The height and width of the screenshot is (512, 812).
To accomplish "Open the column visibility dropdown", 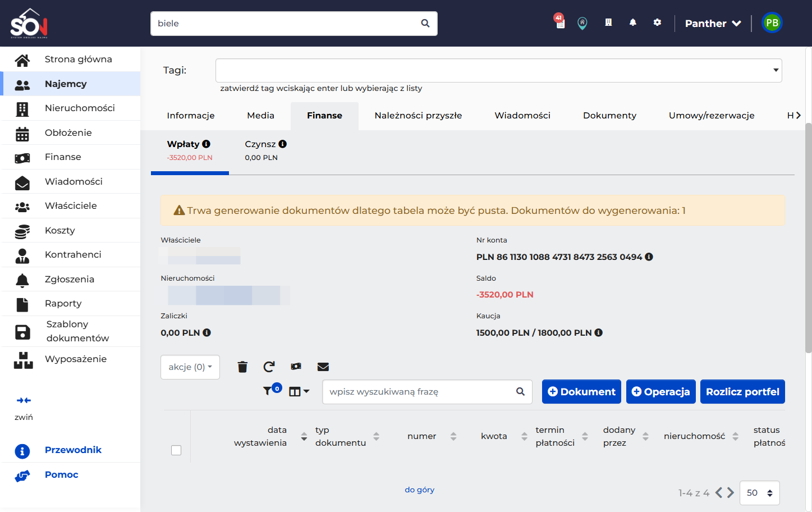I will [299, 391].
